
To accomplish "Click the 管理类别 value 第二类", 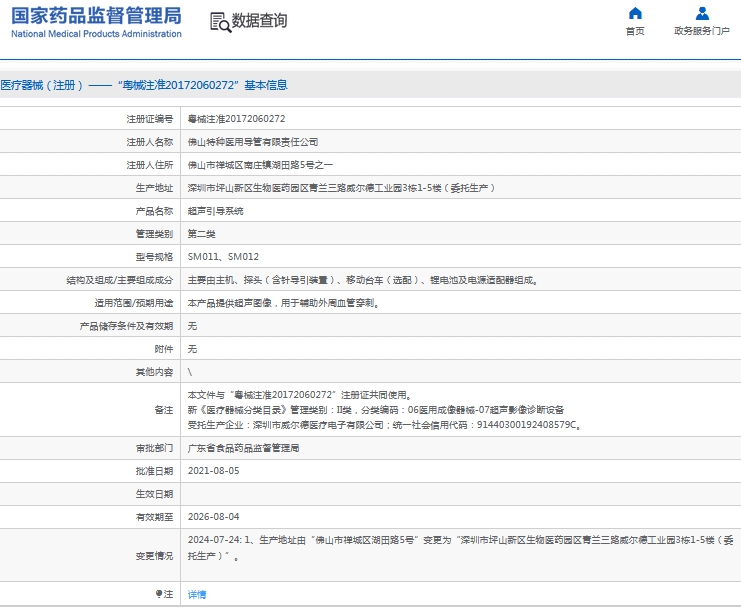I will (x=203, y=234).
